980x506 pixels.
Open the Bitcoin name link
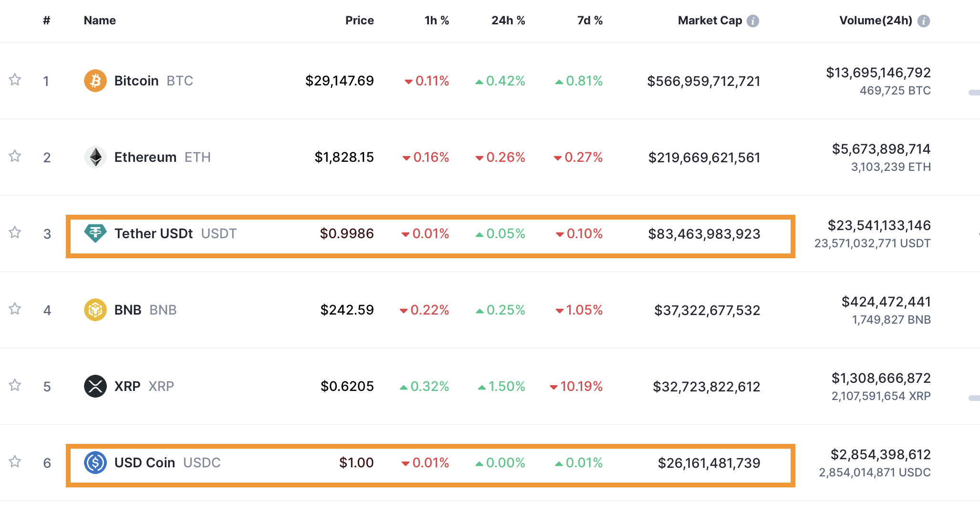(136, 81)
